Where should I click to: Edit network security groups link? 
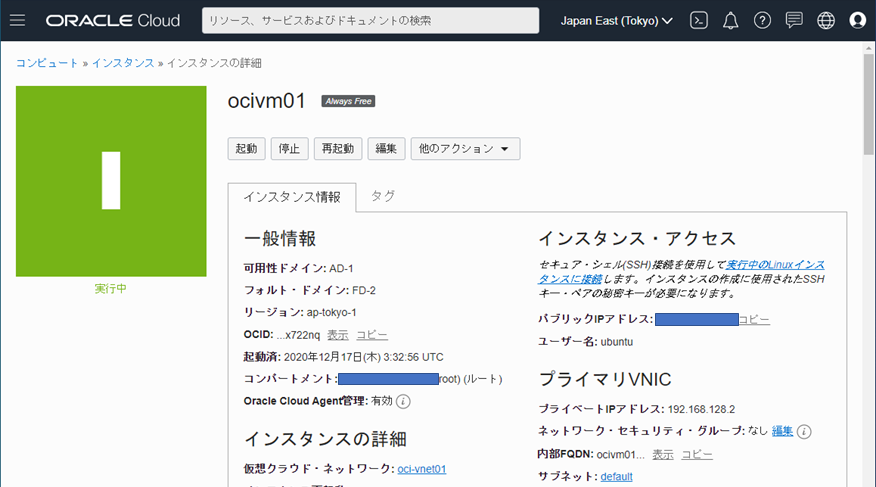coord(782,431)
